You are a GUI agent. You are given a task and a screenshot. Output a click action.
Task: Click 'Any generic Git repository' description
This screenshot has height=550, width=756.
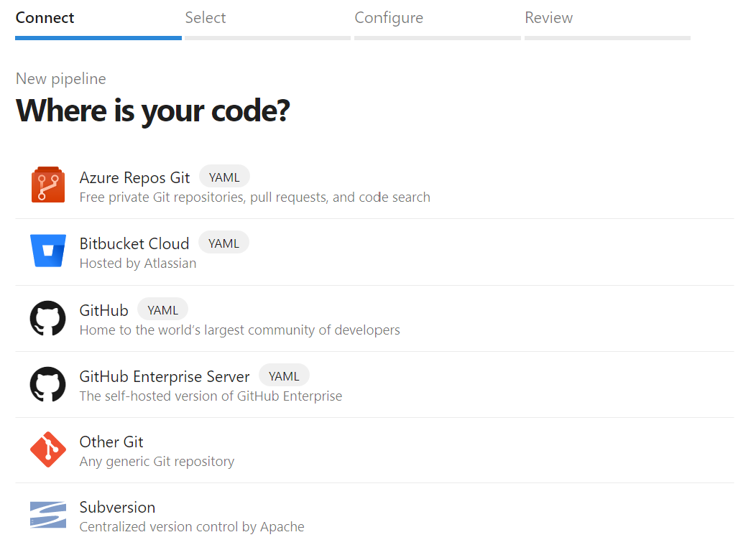(x=157, y=462)
